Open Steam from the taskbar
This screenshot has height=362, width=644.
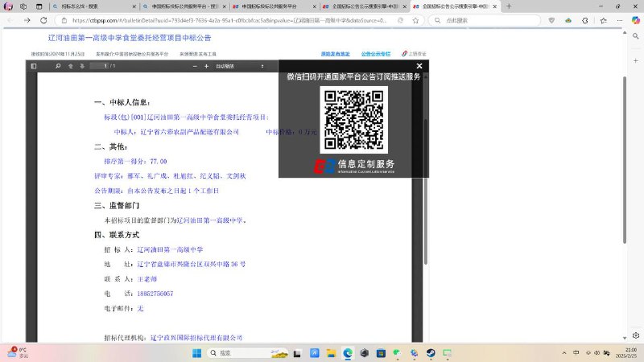point(431,353)
